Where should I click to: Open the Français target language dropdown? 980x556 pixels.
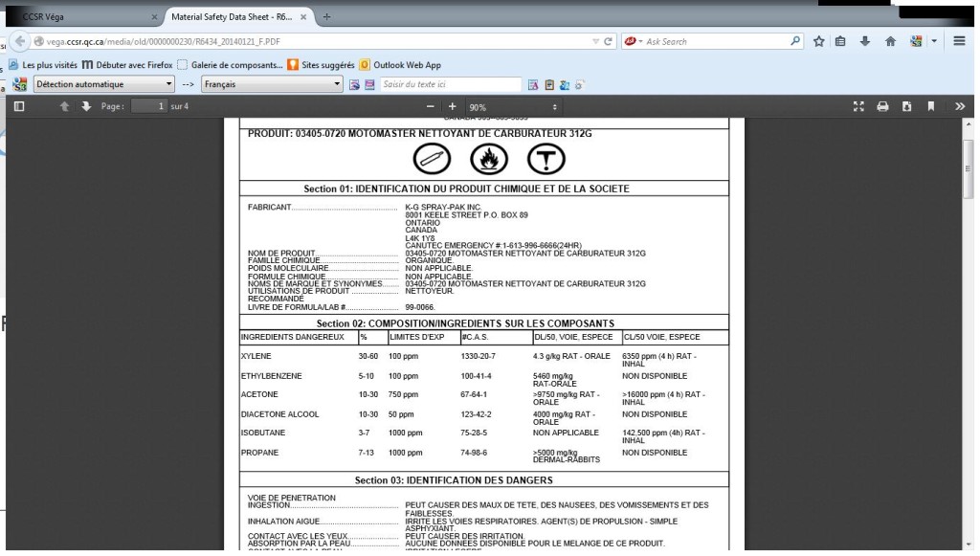(272, 84)
